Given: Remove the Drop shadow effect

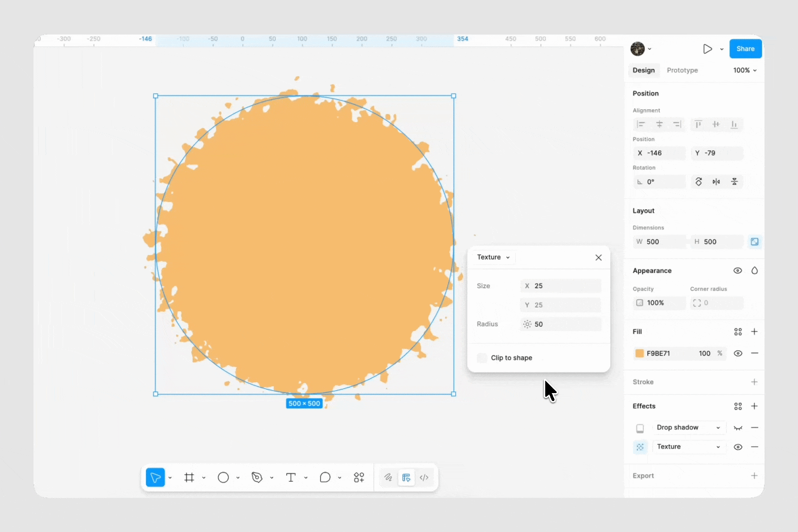Looking at the screenshot, I should click(754, 428).
